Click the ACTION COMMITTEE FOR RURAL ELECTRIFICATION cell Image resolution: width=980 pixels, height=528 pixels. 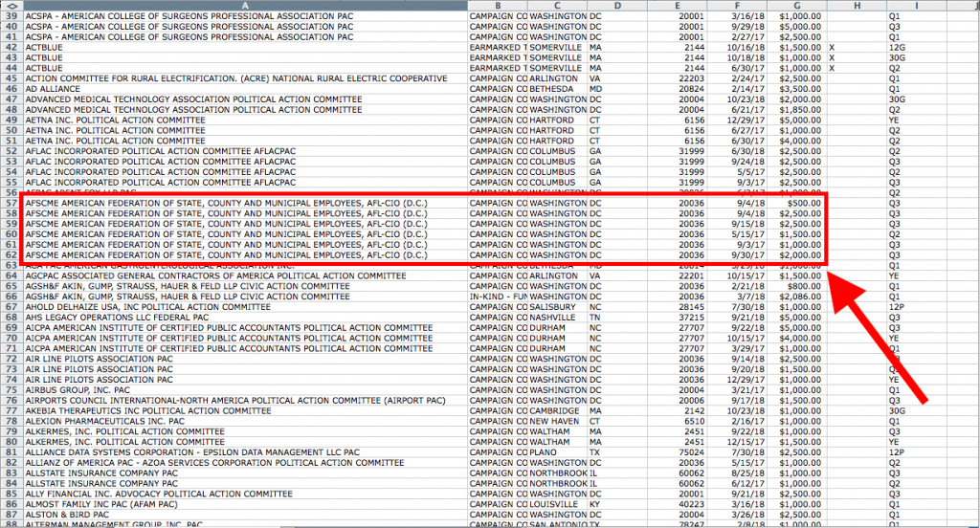(246, 78)
